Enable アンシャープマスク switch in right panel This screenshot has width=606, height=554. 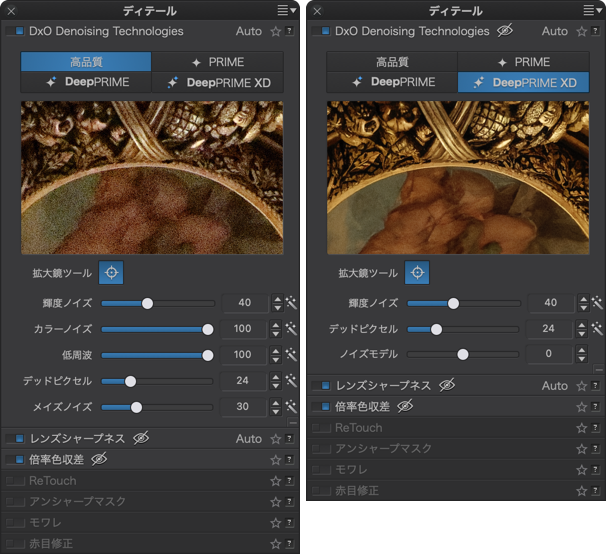coord(322,449)
